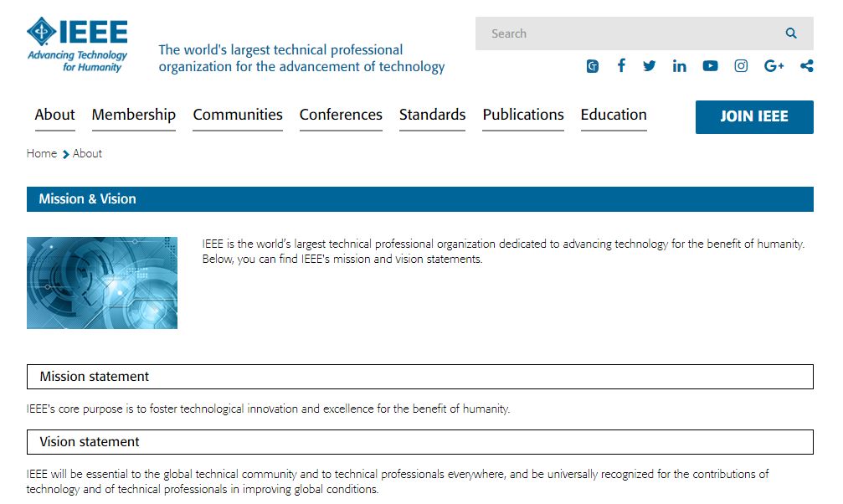Click the About breadcrumb link
Image resolution: width=843 pixels, height=504 pixels.
click(x=87, y=153)
